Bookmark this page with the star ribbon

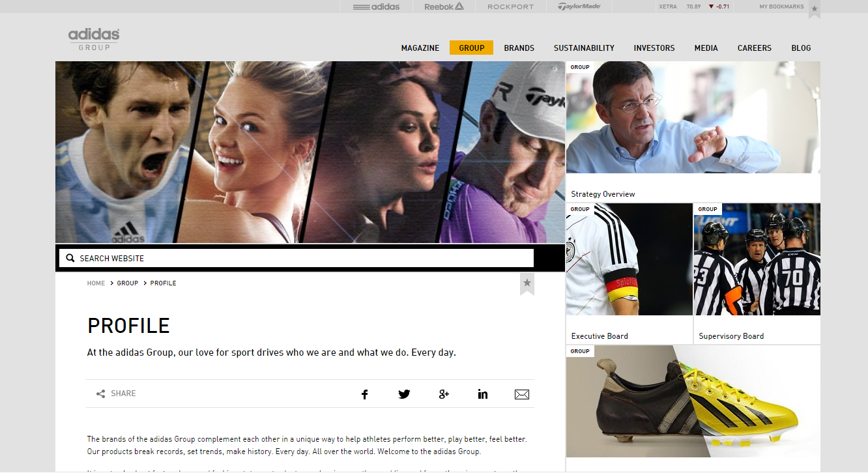pos(527,283)
